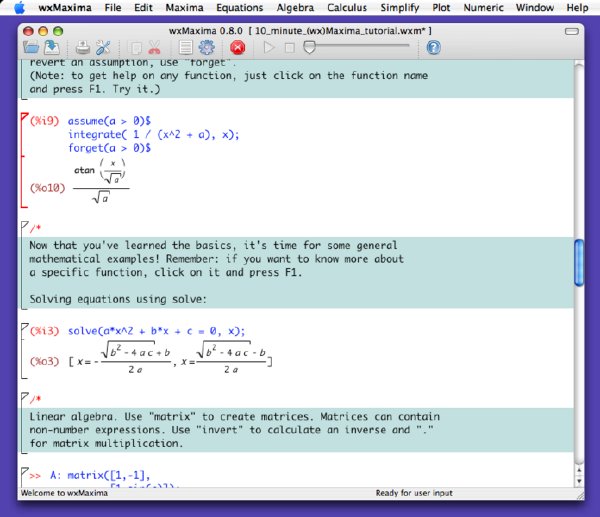Open the Algebra menu
The height and width of the screenshot is (517, 600).
pos(295,7)
